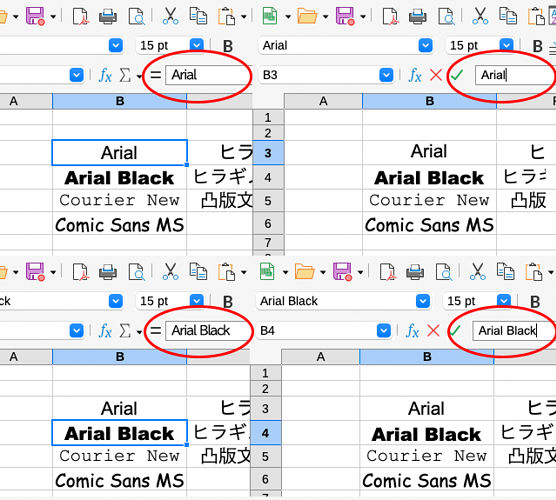Click green New Spreadsheet icon above the B3 Name Box
The image size is (556, 500).
(270, 16)
